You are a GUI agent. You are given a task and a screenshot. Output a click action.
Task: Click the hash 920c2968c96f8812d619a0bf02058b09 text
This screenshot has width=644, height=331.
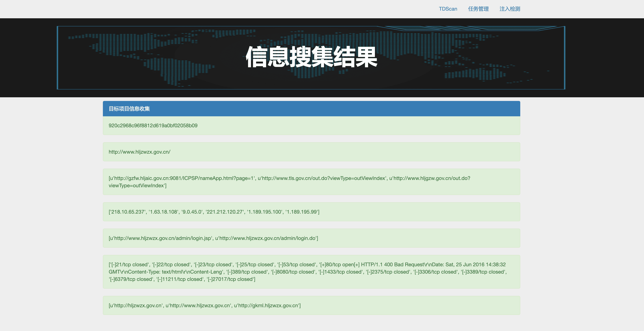pos(153,125)
